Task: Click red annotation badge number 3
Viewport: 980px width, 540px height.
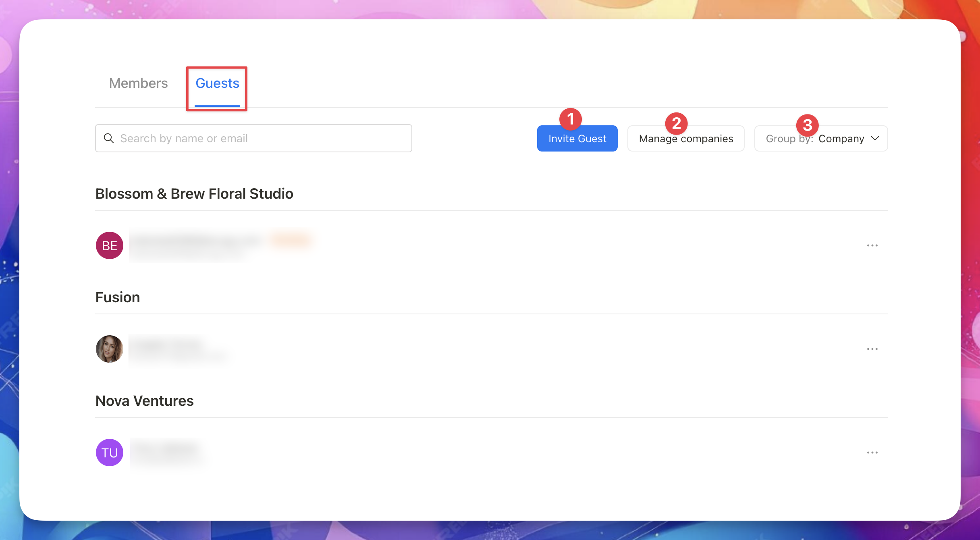Action: 807,125
